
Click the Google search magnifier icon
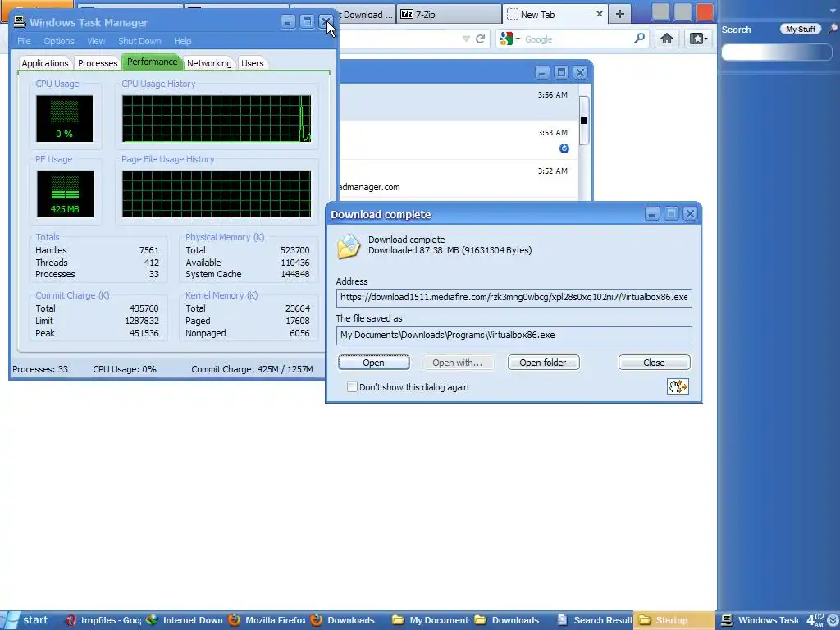(x=639, y=39)
